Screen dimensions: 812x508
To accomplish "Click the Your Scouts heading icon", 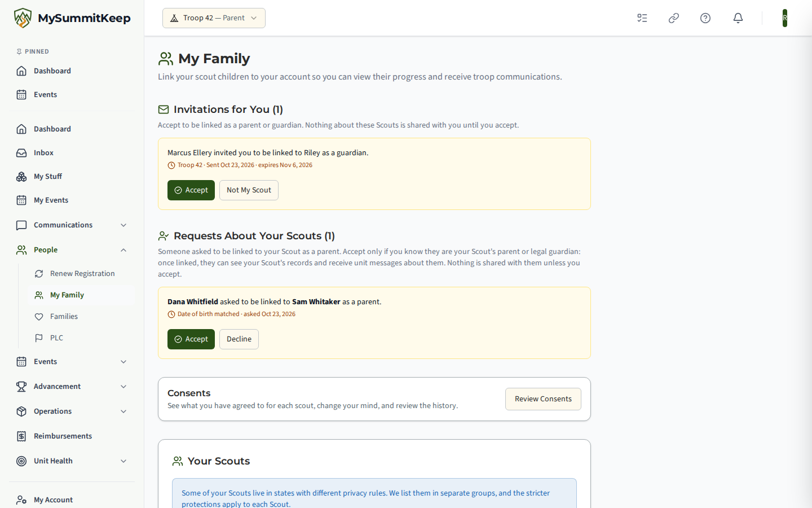I will (178, 461).
